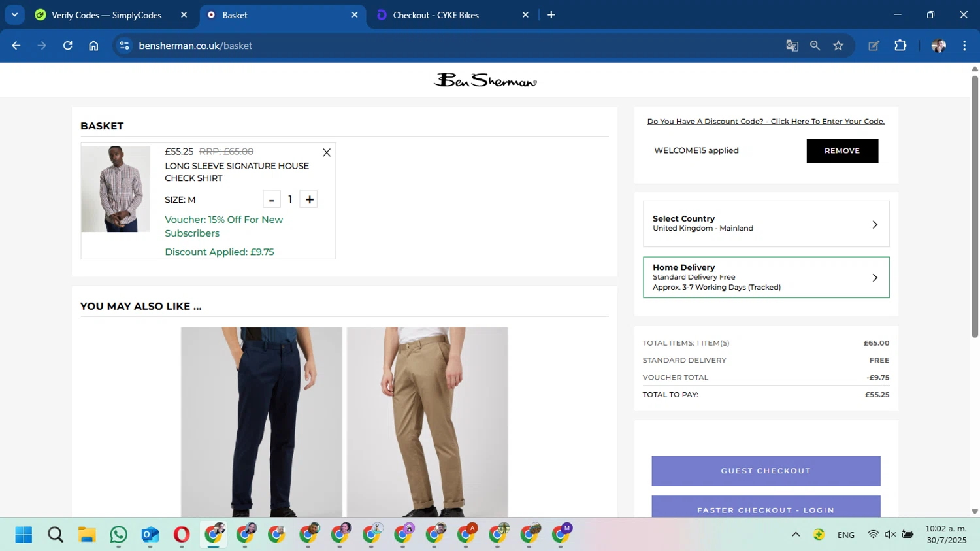
Task: Click the forward navigation arrow
Action: point(42,46)
